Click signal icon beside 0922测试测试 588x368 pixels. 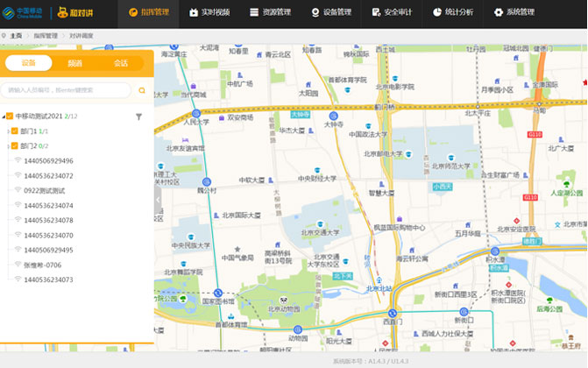18,190
